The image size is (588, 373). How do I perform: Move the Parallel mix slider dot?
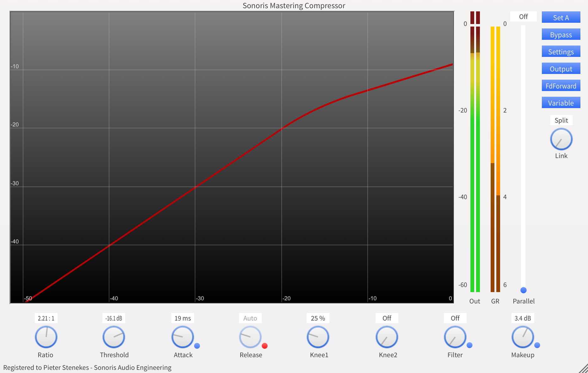click(524, 290)
